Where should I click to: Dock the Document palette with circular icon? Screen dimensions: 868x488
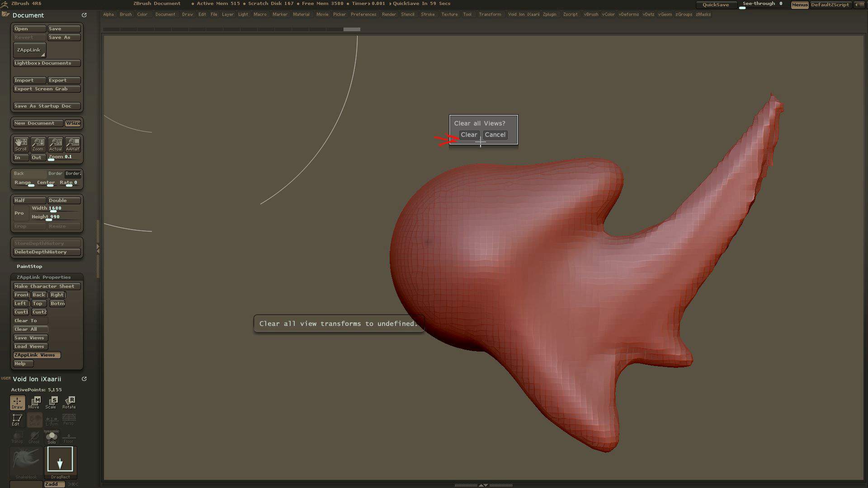pyautogui.click(x=84, y=15)
